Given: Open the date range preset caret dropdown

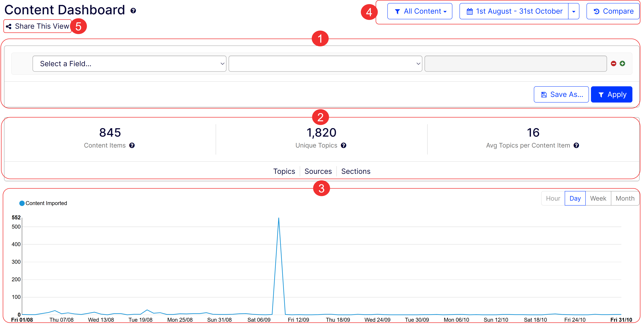Looking at the screenshot, I should 574,11.
